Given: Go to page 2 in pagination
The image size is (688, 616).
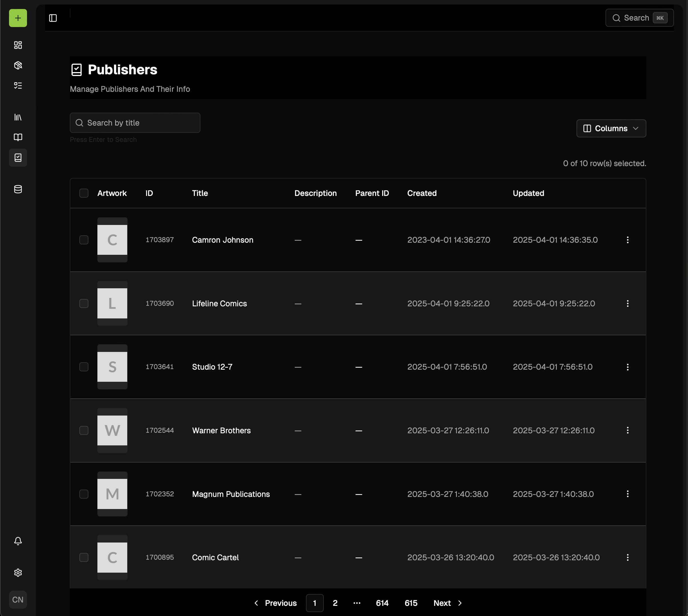Looking at the screenshot, I should (x=335, y=603).
